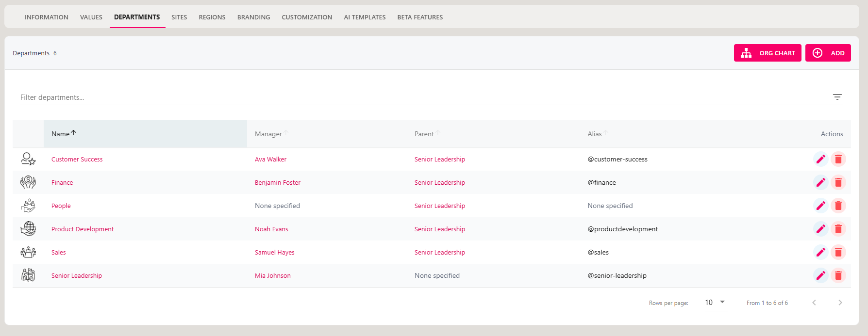Screen dimensions: 868x336
Task: Open the Product Development department link
Action: (83, 229)
